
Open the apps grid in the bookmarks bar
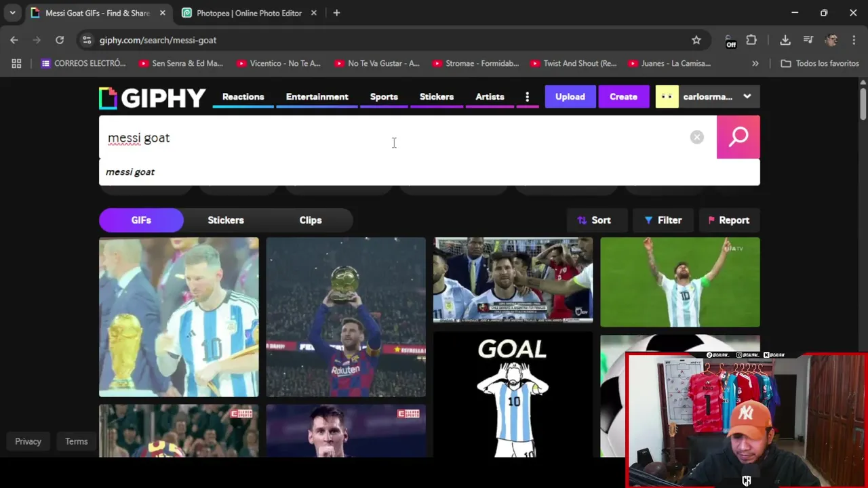[16, 63]
